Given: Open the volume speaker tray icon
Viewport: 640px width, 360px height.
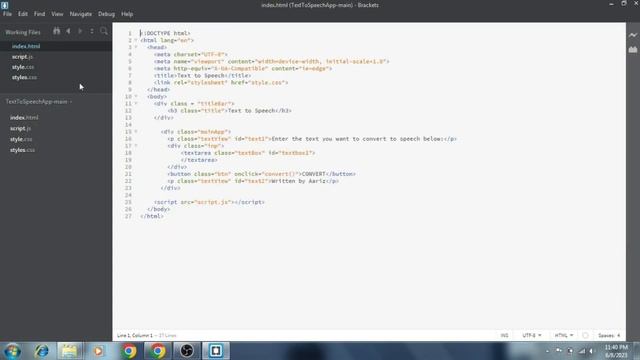Looking at the screenshot, I should tap(591, 351).
